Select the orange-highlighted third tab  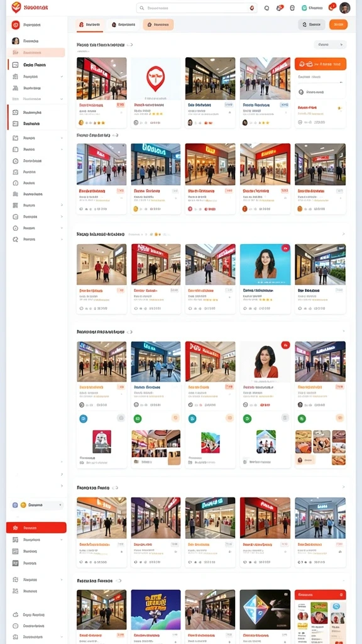[x=158, y=25]
